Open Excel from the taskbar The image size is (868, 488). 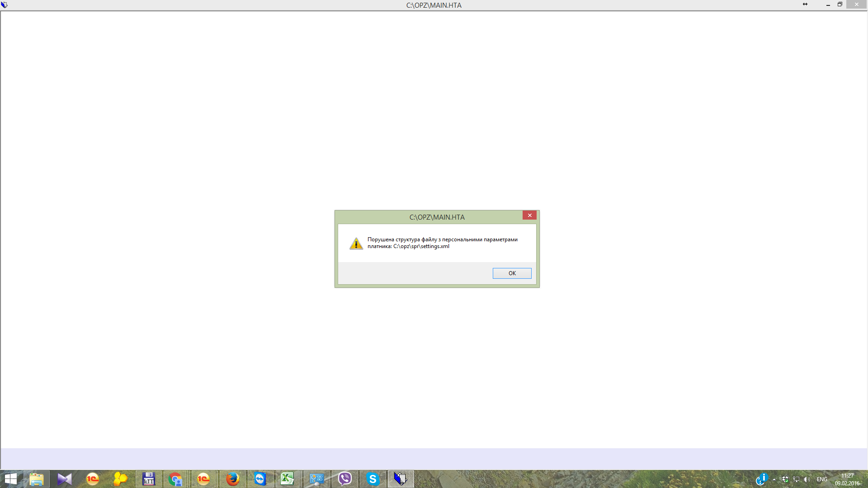pyautogui.click(x=288, y=479)
